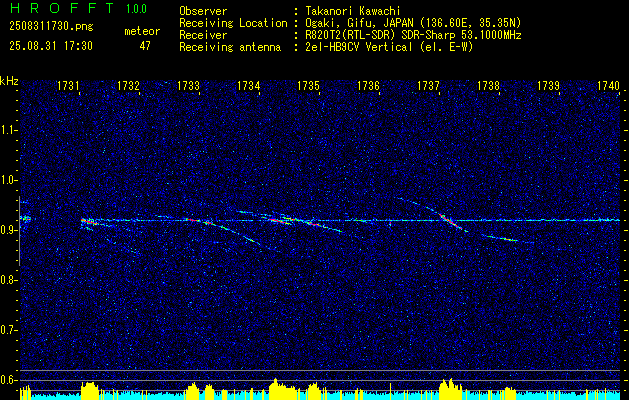Click time marker 1733
Image resolution: width=629 pixels, height=400 pixels.
click(188, 85)
